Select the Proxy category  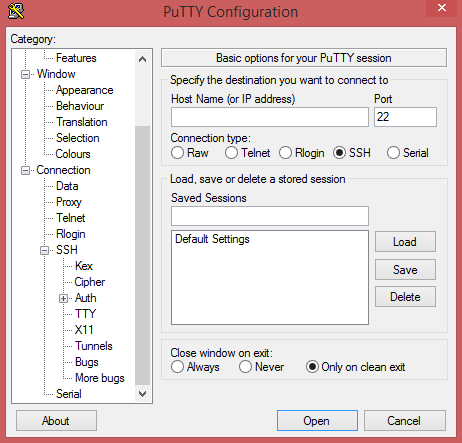point(69,202)
